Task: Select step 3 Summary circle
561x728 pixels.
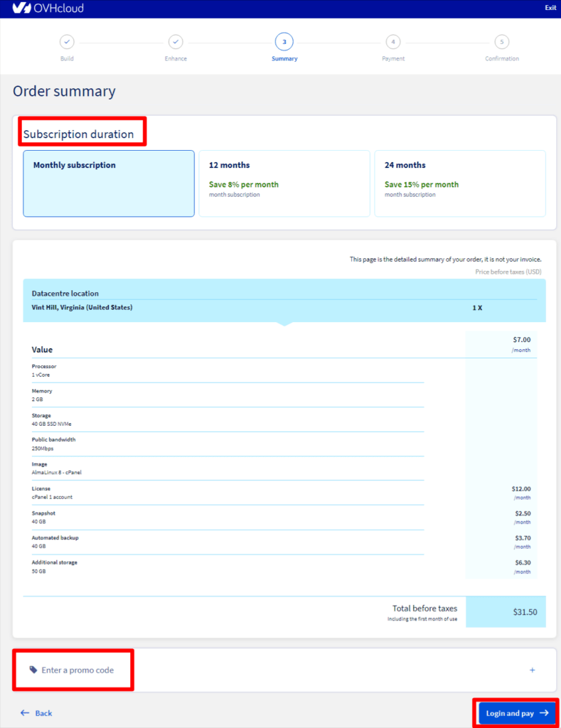Action: (284, 42)
